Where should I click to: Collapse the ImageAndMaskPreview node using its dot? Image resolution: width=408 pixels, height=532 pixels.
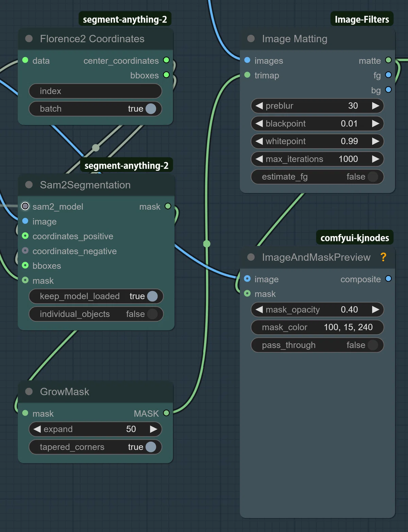[x=251, y=257]
